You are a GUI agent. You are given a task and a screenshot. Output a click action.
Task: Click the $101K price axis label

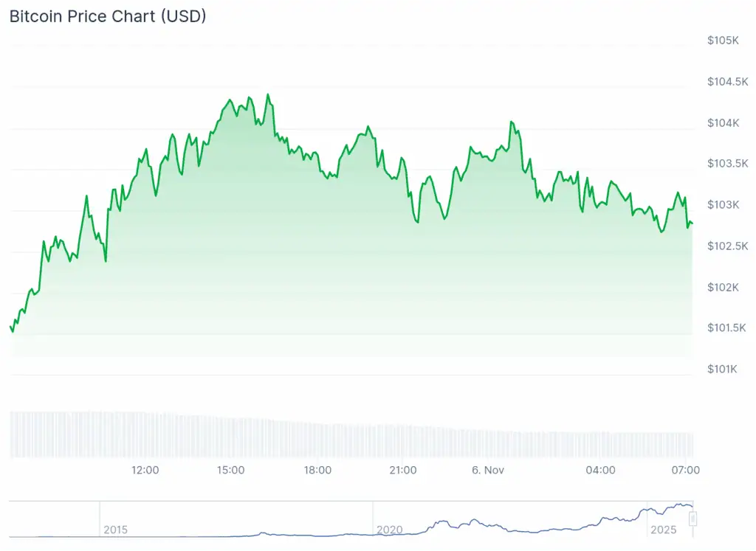(x=723, y=369)
